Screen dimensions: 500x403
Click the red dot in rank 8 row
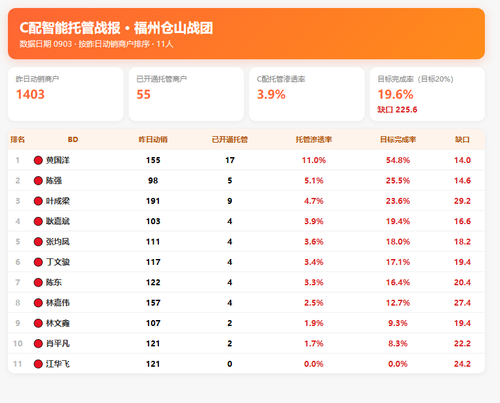pyautogui.click(x=38, y=303)
